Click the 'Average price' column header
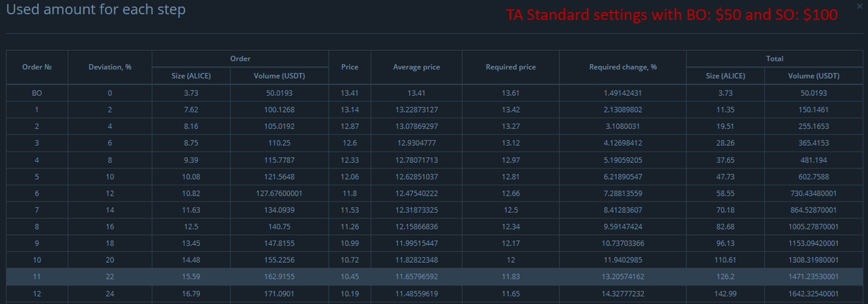 coord(417,67)
